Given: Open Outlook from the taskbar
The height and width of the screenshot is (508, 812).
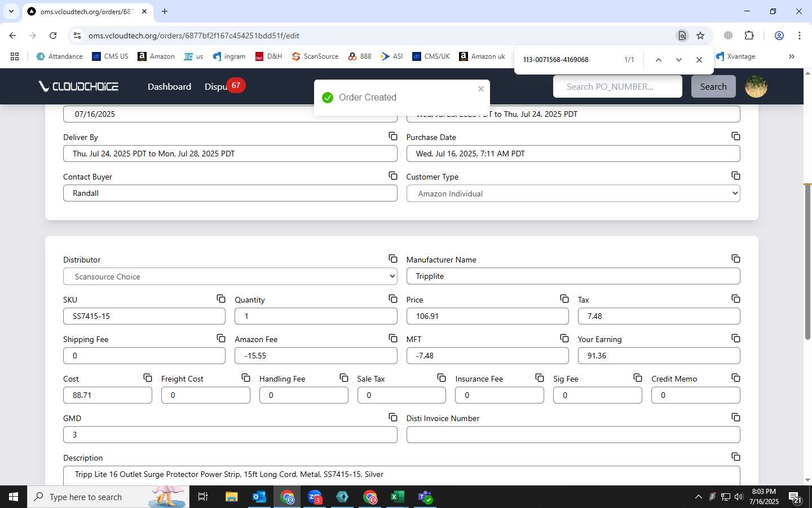Looking at the screenshot, I should (259, 497).
